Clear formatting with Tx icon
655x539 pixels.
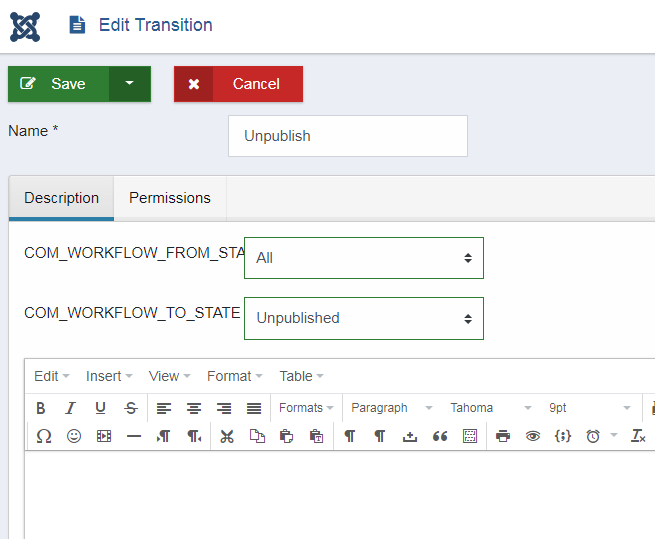click(638, 436)
